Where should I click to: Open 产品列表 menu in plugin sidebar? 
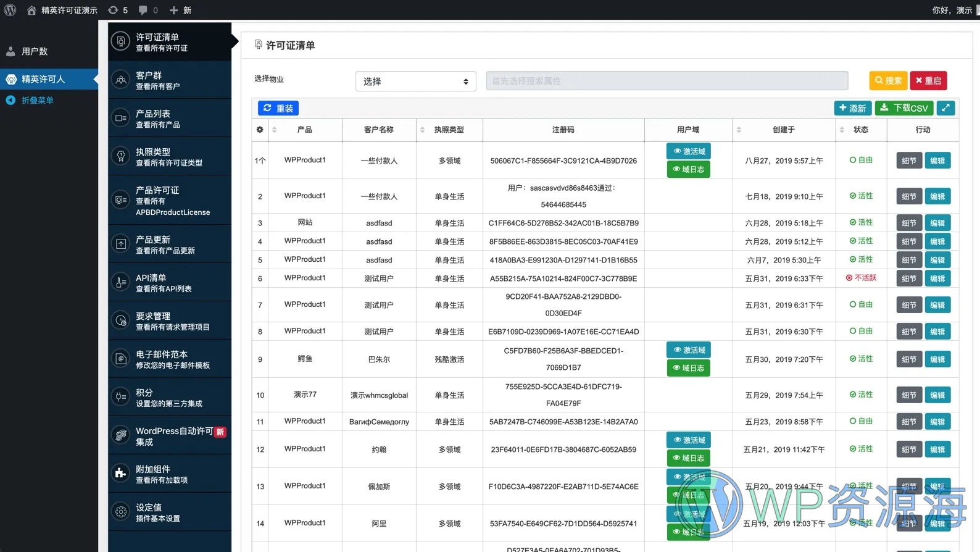(x=170, y=119)
